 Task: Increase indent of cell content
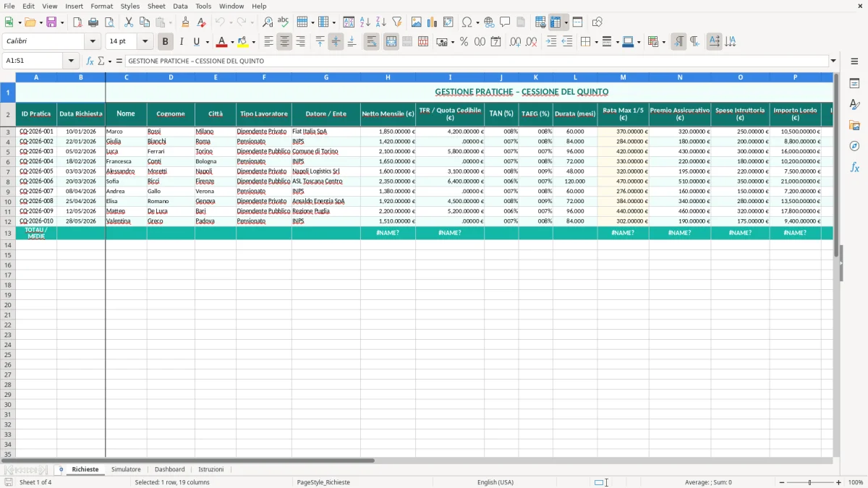551,42
